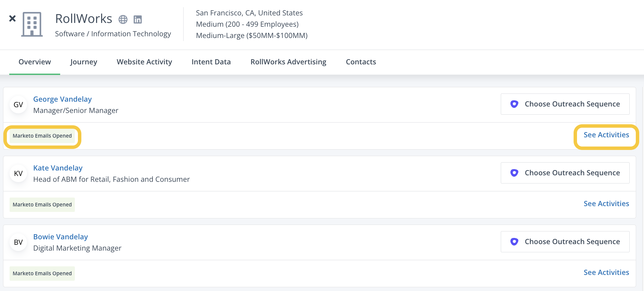Click the GV avatar initials

tap(18, 105)
